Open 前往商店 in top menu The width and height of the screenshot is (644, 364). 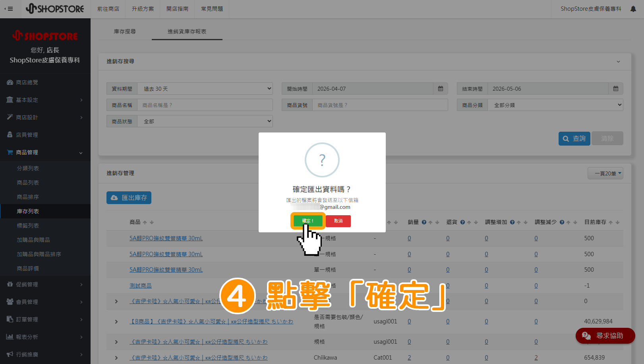[x=108, y=9]
